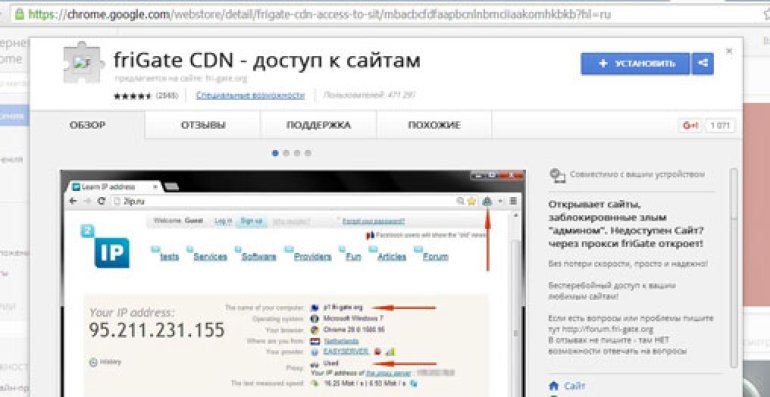Click the extension title friGate CDN
Screen dimensions: 770x397
click(x=267, y=60)
